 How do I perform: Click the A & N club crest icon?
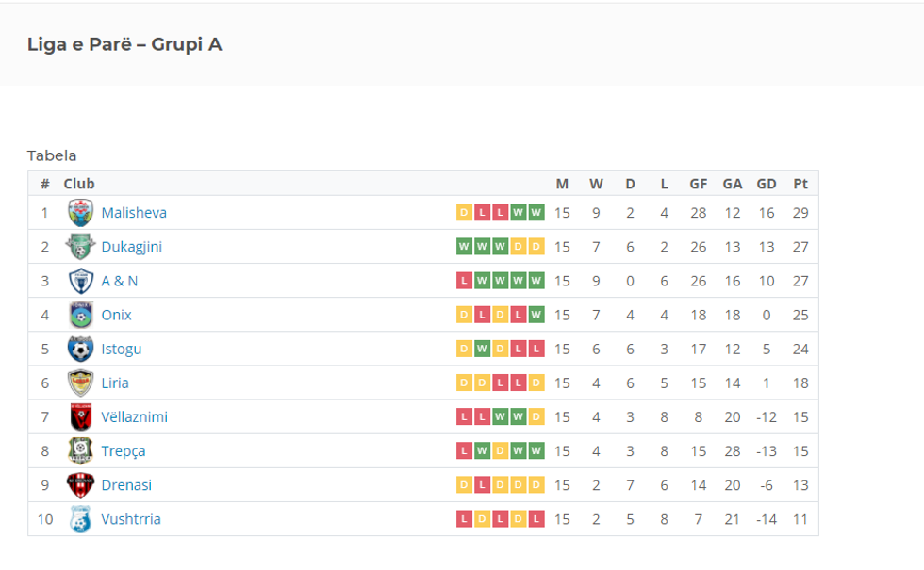(81, 281)
